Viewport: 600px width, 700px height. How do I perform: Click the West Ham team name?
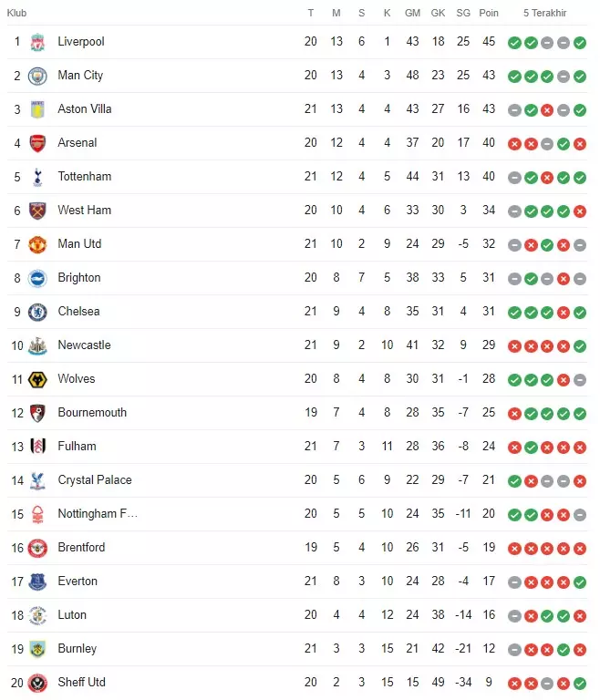click(x=84, y=211)
